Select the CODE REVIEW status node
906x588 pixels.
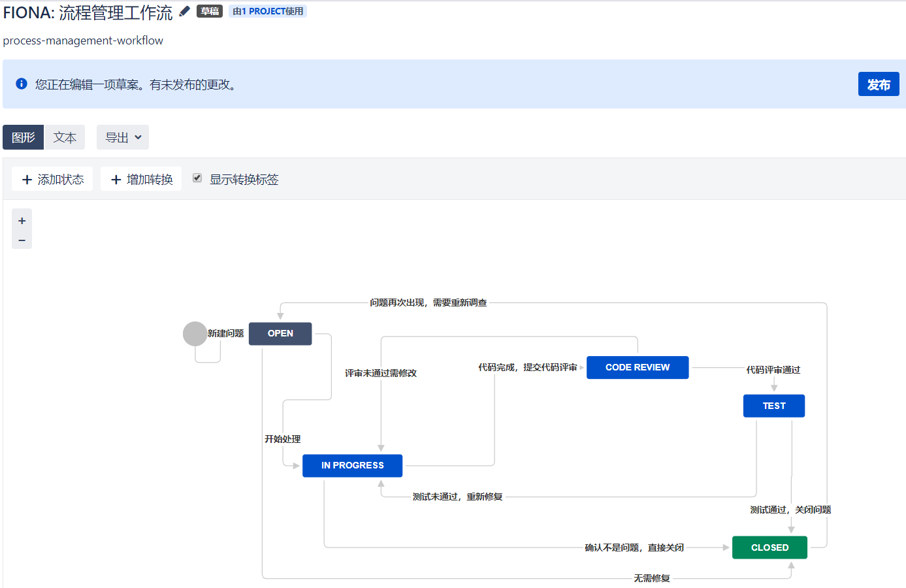click(638, 367)
